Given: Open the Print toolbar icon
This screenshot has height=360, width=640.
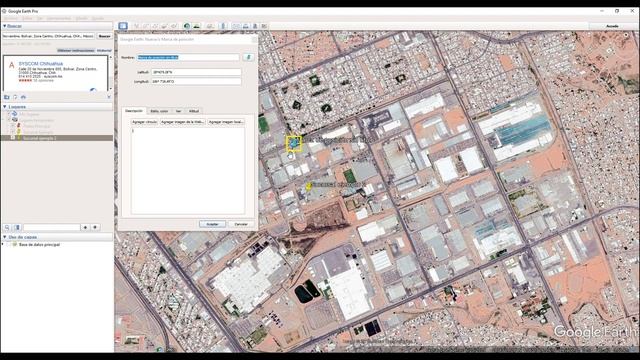Looking at the screenshot, I should (245, 26).
